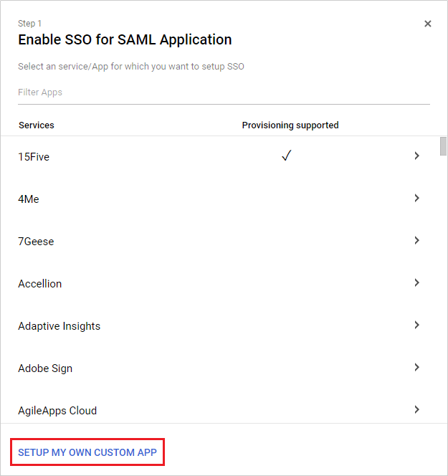
Task: Pick Accellion from the list
Action: click(40, 284)
